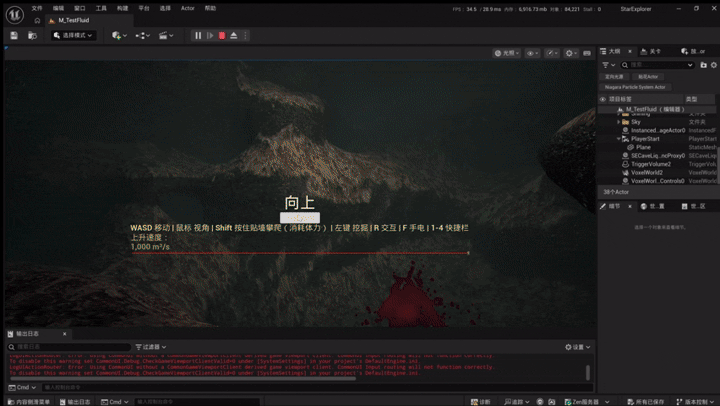The height and width of the screenshot is (406, 720).
Task: Open the viewport camera speed dropdown
Action: pos(551,53)
